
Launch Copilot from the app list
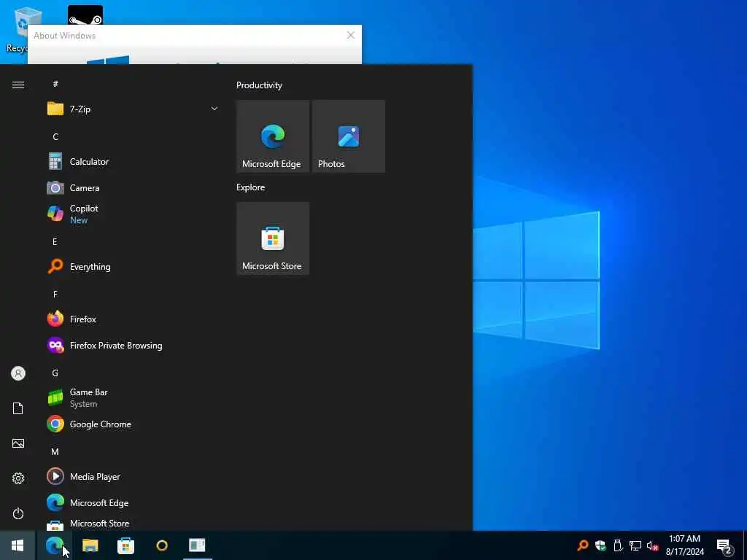click(133, 214)
